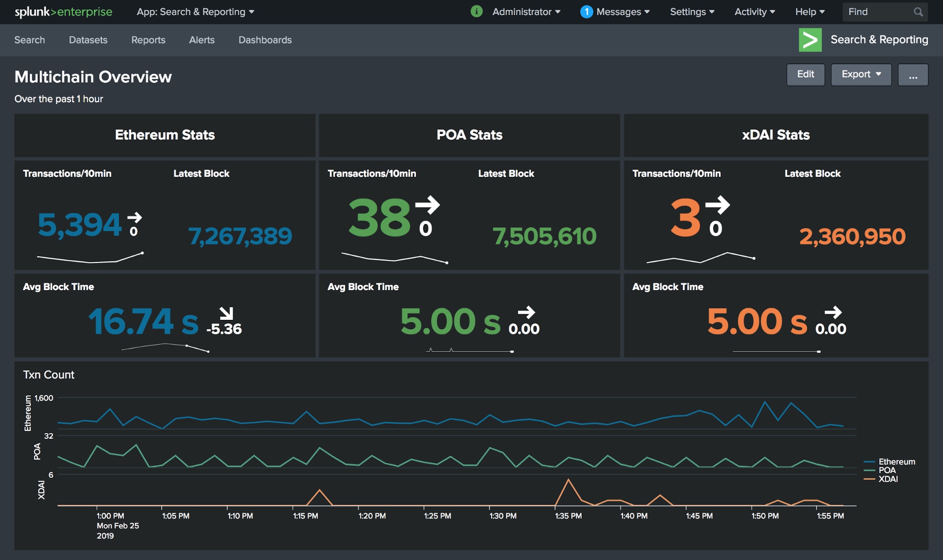Click the Ethereum -5.36 delta value

point(224,329)
